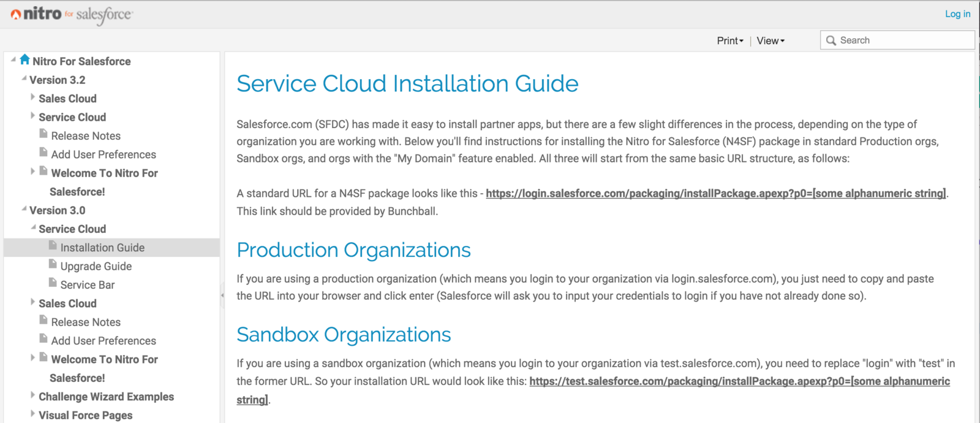
Task: Open the Print dropdown menu
Action: [x=730, y=40]
